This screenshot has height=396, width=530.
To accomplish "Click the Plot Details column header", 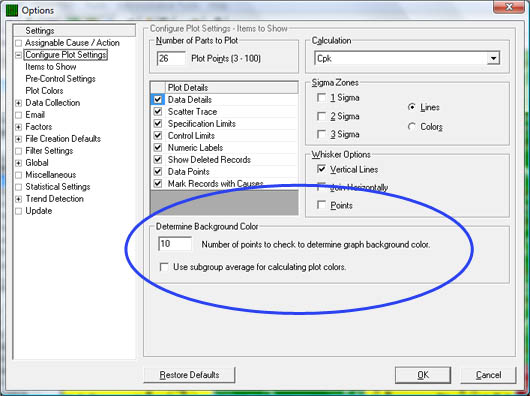I will point(232,88).
